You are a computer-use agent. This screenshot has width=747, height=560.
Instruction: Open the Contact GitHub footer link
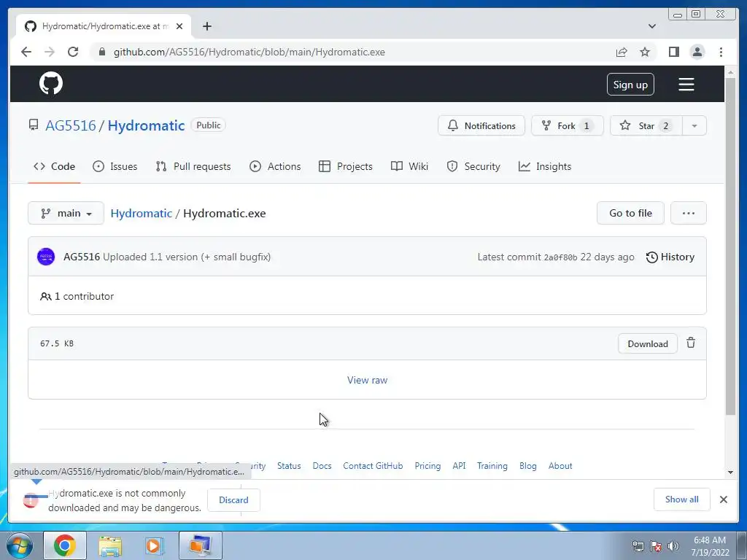click(373, 466)
